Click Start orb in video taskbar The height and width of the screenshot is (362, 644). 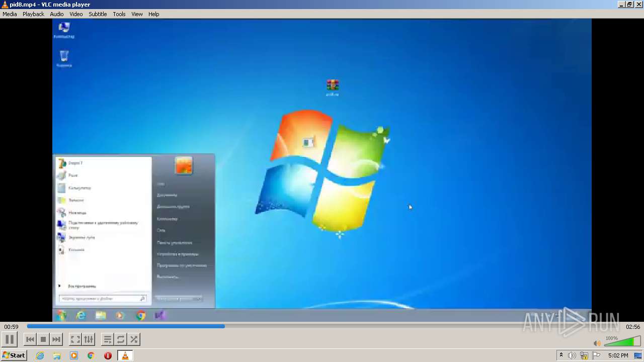pyautogui.click(x=62, y=315)
